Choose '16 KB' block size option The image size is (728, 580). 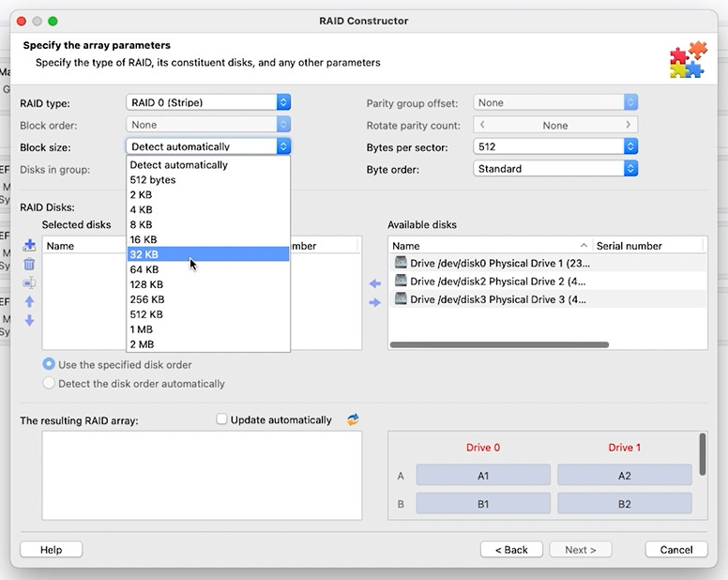(208, 239)
